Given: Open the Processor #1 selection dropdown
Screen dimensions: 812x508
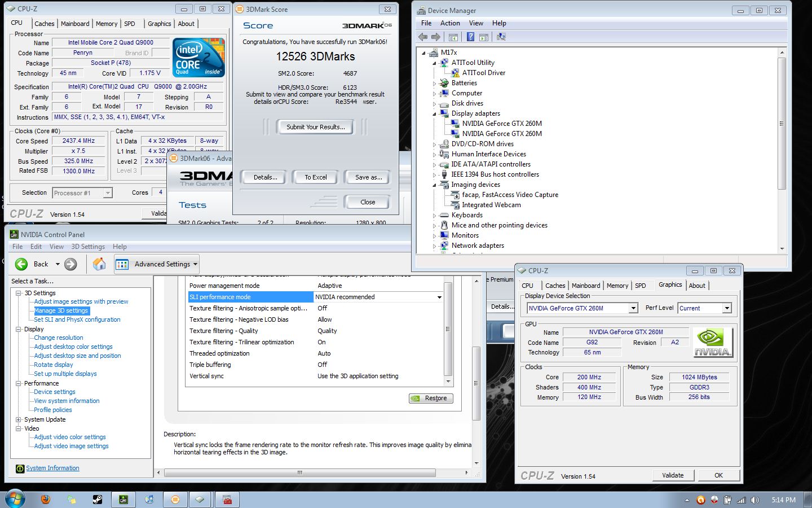Looking at the screenshot, I should (108, 193).
